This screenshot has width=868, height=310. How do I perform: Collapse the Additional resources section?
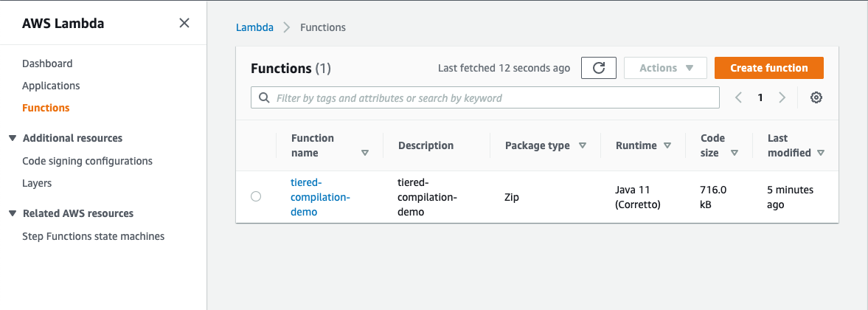13,138
